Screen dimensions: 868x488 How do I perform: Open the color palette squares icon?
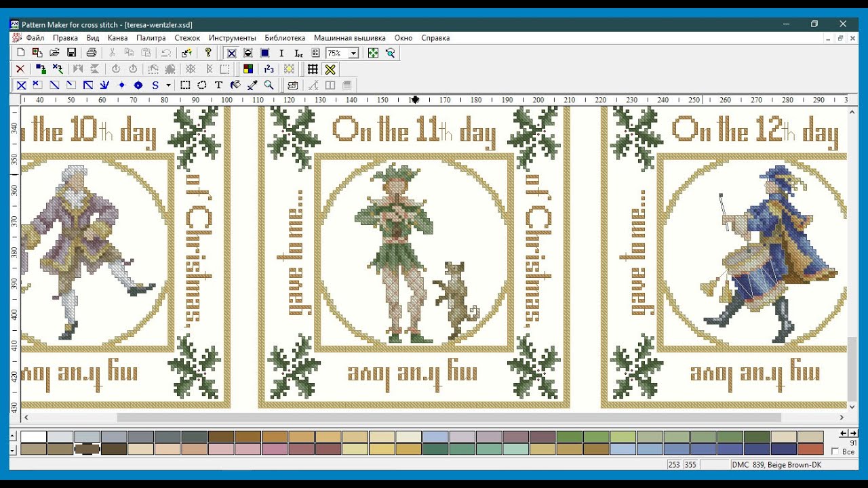pos(248,69)
